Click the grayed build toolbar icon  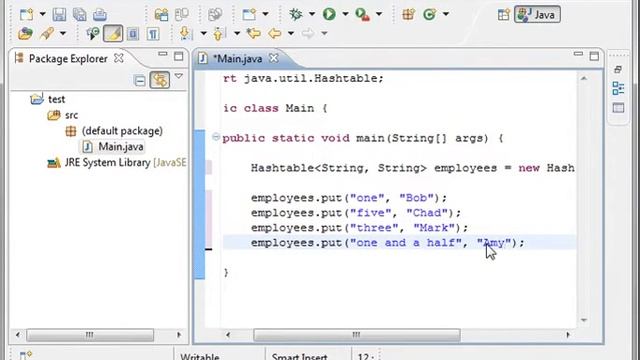[182, 15]
